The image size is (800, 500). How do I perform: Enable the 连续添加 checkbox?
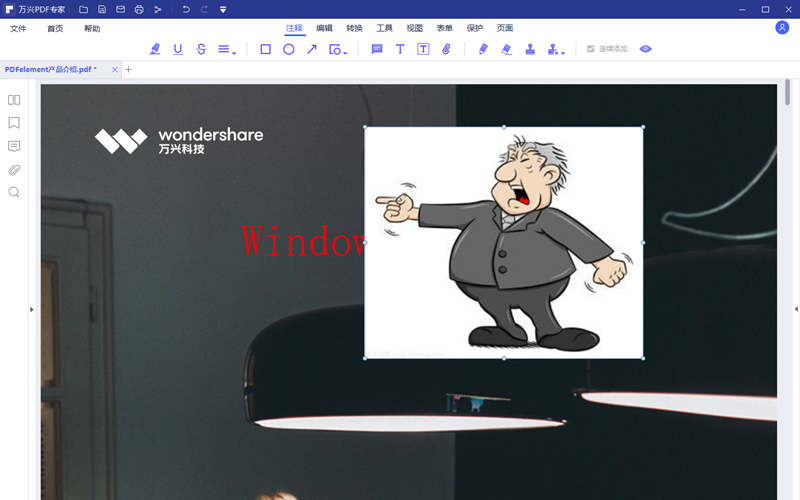point(590,49)
